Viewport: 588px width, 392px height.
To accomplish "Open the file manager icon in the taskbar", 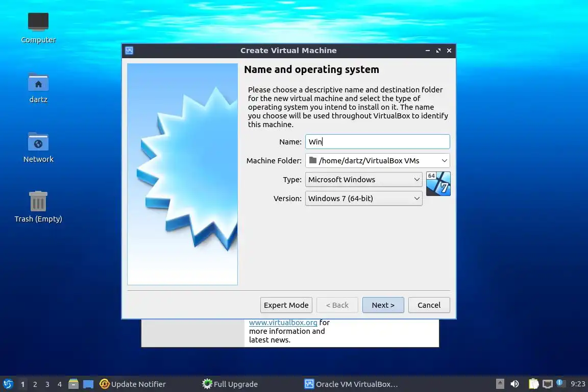I will 73,384.
